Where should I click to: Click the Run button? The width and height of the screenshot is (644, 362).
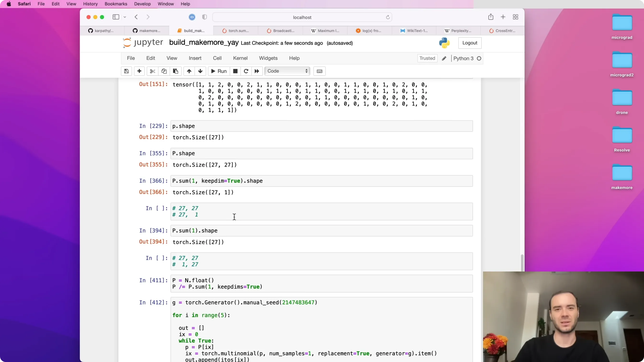point(219,71)
